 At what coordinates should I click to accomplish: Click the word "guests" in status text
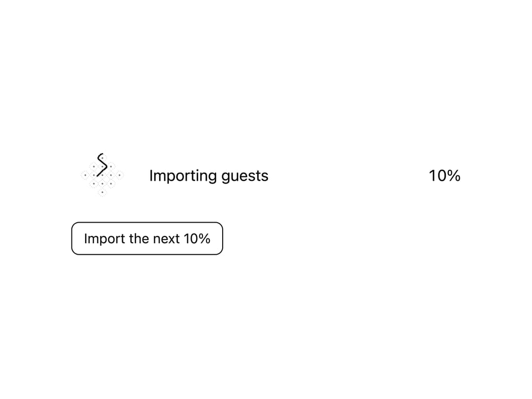[x=245, y=177]
